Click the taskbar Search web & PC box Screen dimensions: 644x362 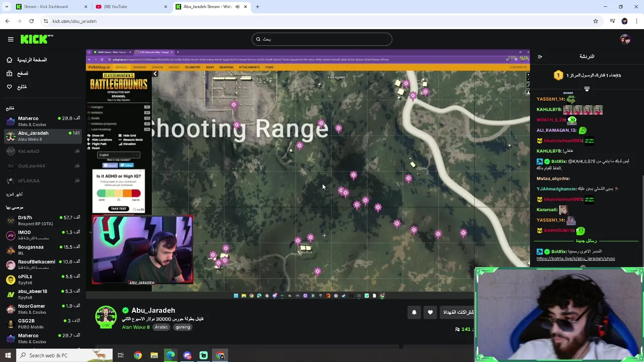(65, 355)
